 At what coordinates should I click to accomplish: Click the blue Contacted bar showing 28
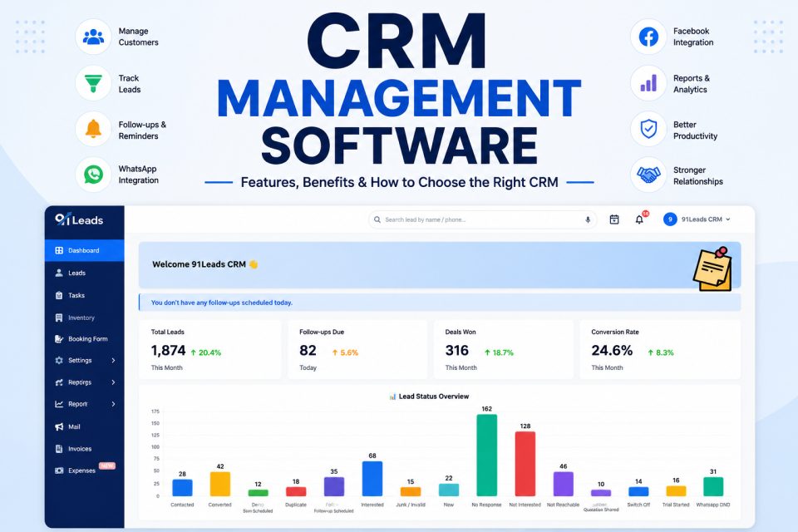[182, 488]
